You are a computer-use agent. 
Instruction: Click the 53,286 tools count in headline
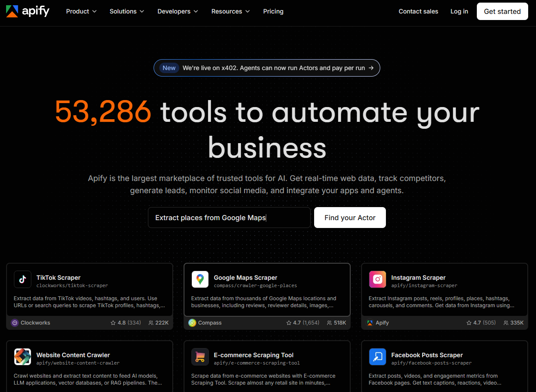(103, 112)
